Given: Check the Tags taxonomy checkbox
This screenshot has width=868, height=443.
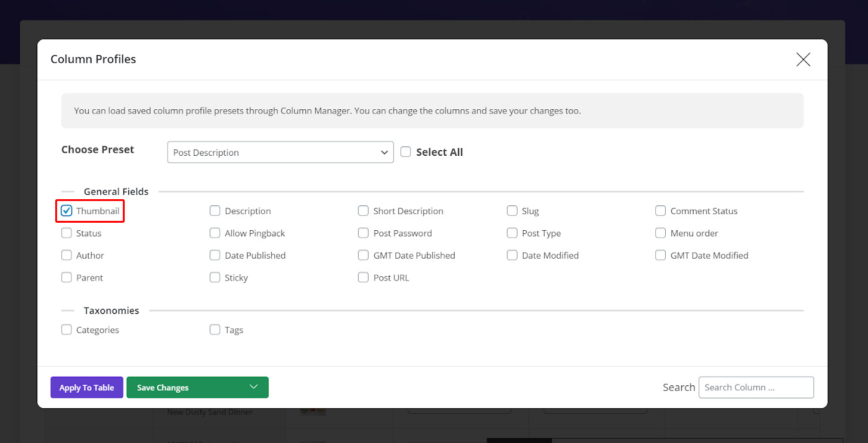Looking at the screenshot, I should (215, 330).
